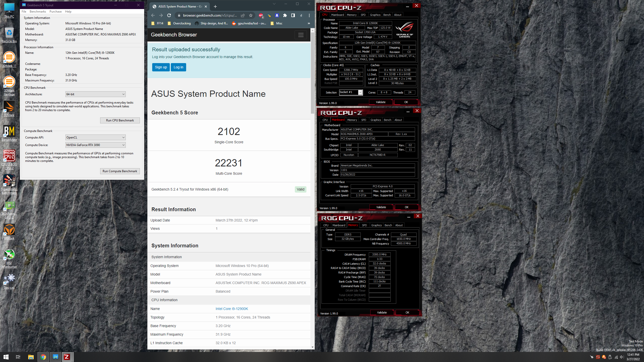Open File Explorer from the taskbar
This screenshot has height=362, width=644.
pyautogui.click(x=31, y=357)
